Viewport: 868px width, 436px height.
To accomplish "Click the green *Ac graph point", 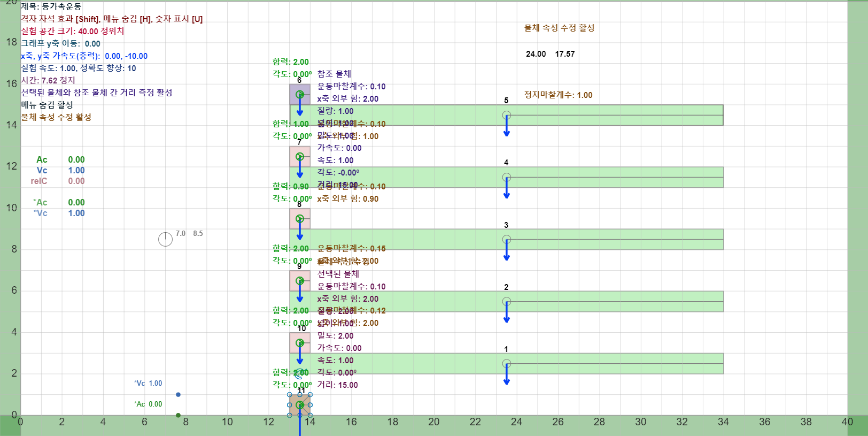I will click(x=178, y=415).
